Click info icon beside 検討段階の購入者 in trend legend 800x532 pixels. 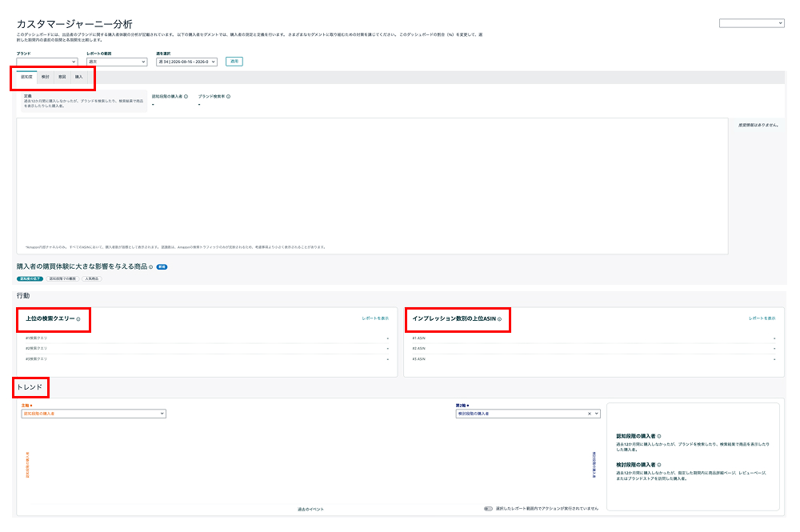point(659,465)
